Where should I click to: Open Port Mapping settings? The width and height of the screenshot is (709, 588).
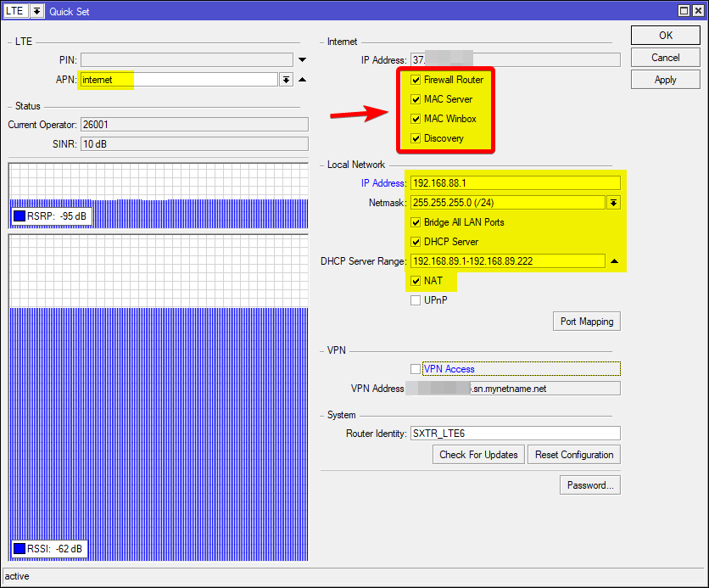tap(587, 321)
